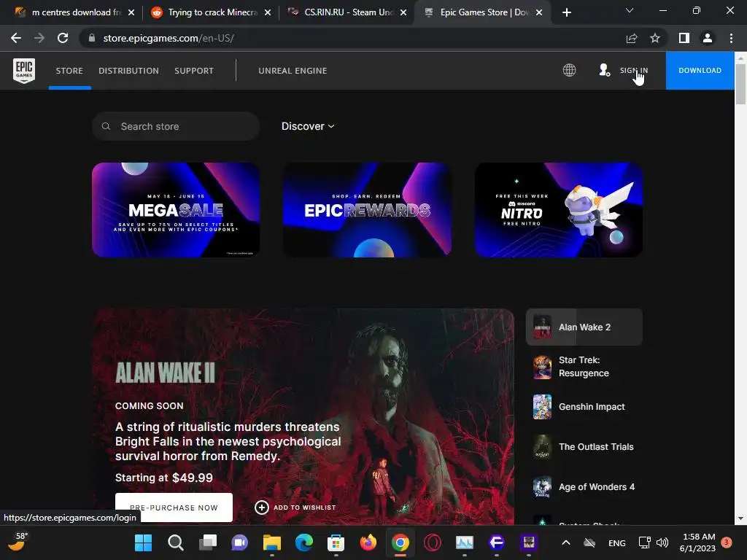Viewport: 747px width, 560px height.
Task: Click the page vertical scrollbar thumb
Action: [x=740, y=83]
